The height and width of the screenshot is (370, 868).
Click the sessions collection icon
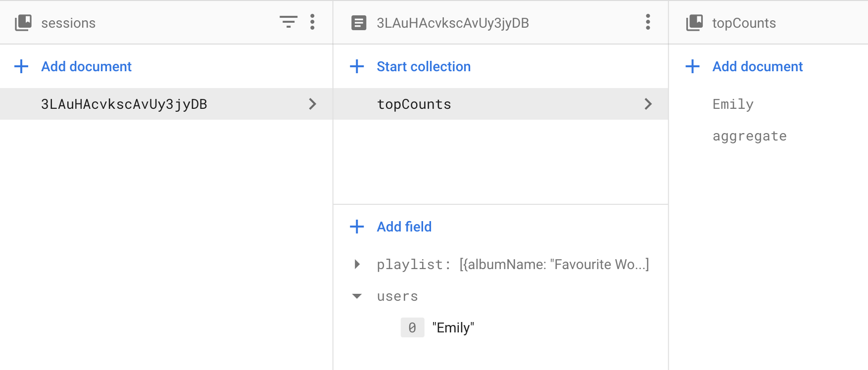(23, 23)
